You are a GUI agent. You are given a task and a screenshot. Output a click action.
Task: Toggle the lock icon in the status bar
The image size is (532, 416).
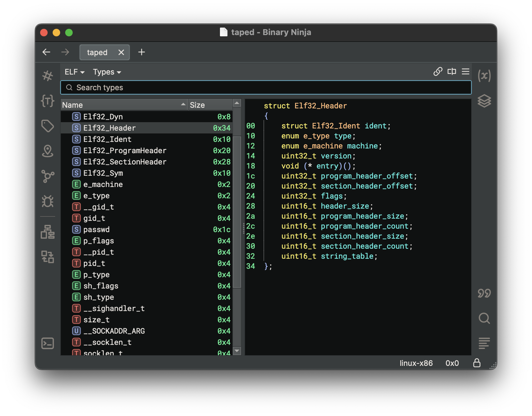[477, 363]
